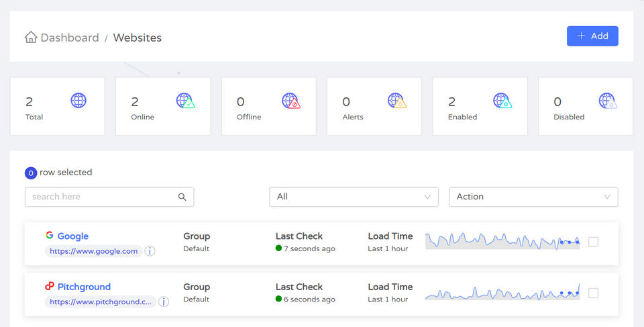
Task: Open the Action dropdown
Action: pos(533,197)
